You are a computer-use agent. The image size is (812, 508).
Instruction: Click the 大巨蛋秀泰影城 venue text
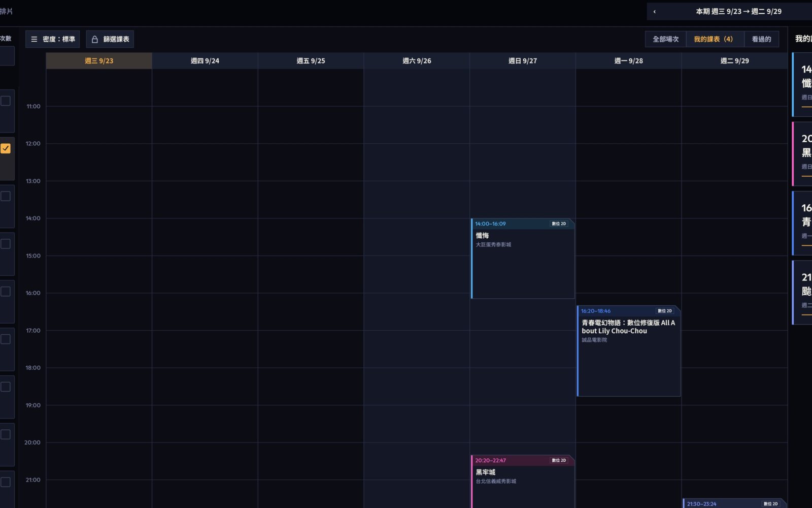493,245
